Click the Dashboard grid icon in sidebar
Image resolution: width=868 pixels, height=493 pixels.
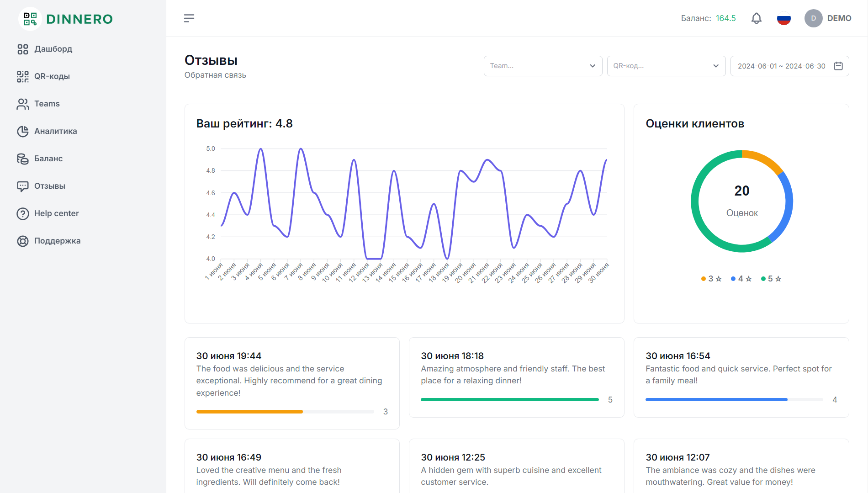click(x=23, y=49)
